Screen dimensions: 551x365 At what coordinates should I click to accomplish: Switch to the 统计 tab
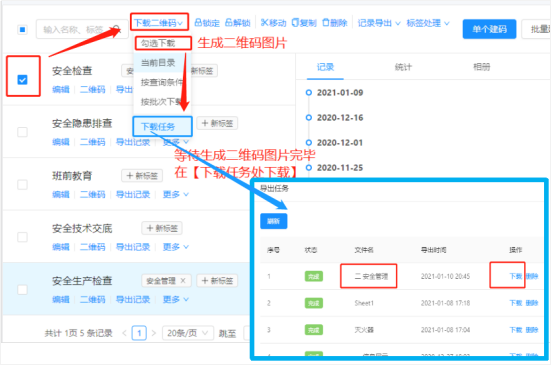click(x=403, y=67)
